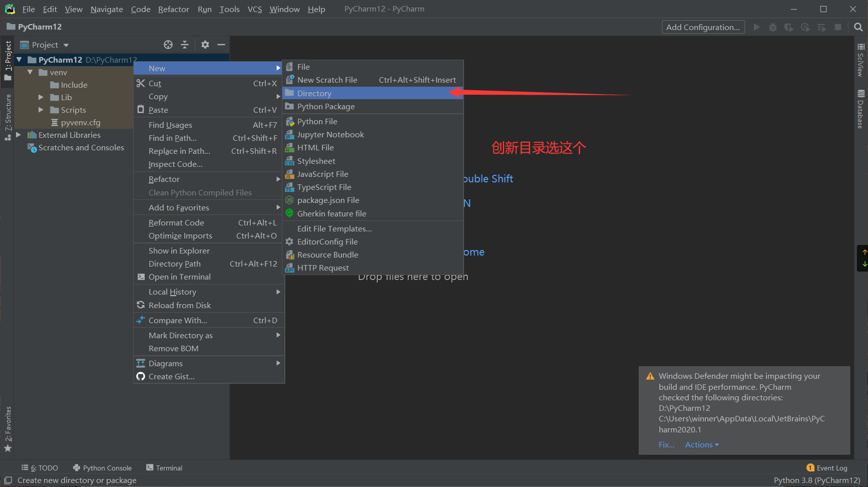Open the Database side tool window
Viewport: 868px width, 487px height.
click(861, 109)
